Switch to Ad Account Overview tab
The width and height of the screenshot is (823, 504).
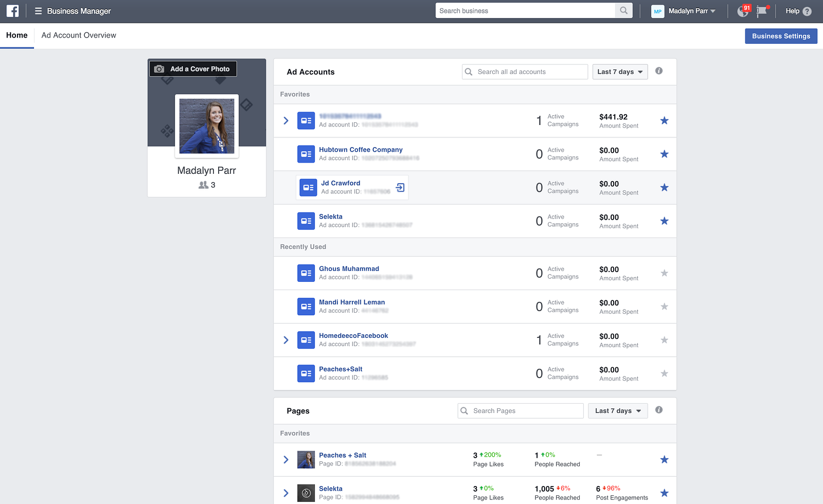click(x=79, y=35)
